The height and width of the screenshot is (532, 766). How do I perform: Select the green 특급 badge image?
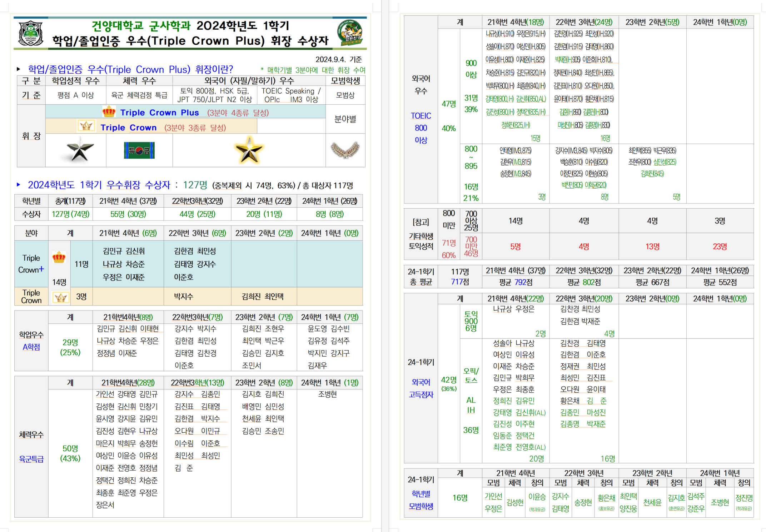coord(139,150)
